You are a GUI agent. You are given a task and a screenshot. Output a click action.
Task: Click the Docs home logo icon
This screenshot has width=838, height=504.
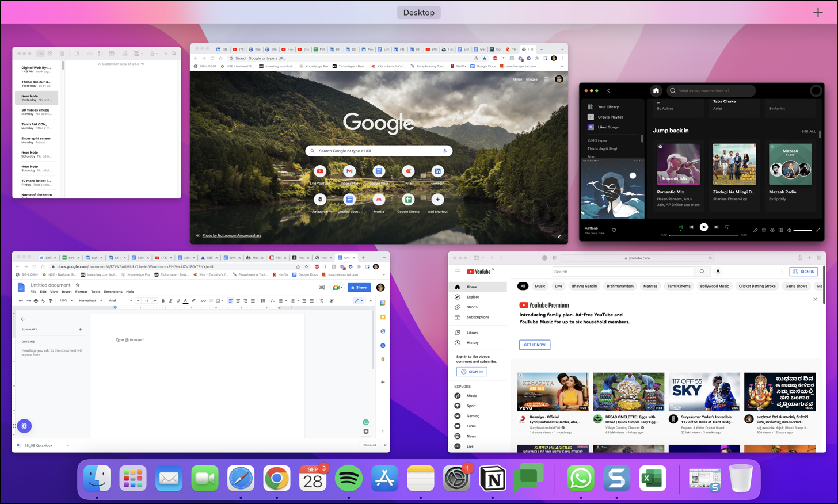click(x=21, y=288)
